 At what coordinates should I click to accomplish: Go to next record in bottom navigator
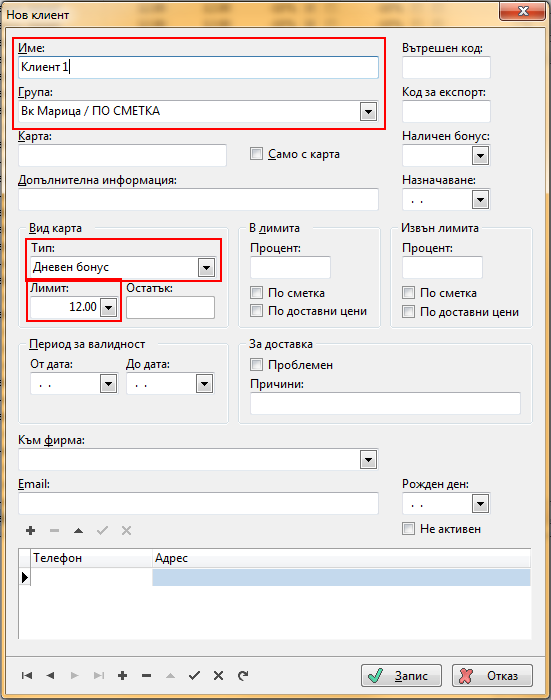click(x=75, y=675)
